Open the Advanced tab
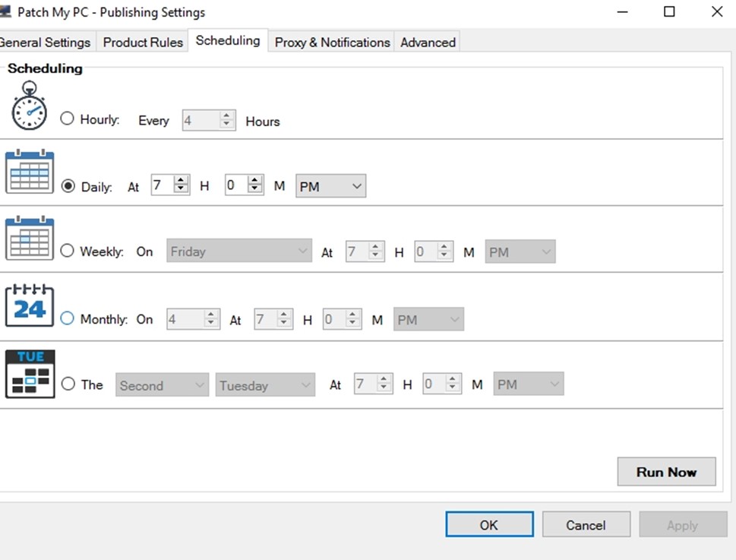The image size is (736, 560). click(x=428, y=43)
